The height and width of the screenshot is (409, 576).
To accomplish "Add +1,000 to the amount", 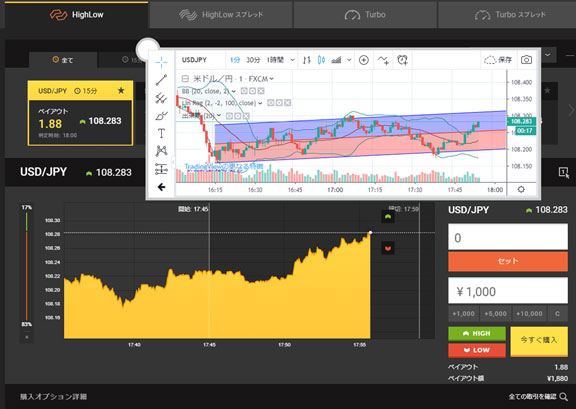I will point(463,314).
